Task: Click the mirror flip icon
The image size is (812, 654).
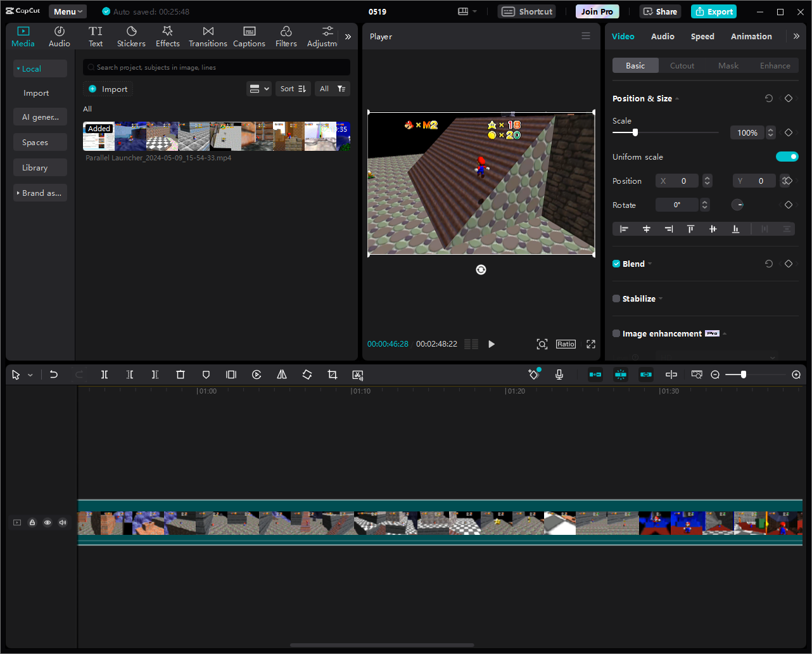Action: (282, 375)
